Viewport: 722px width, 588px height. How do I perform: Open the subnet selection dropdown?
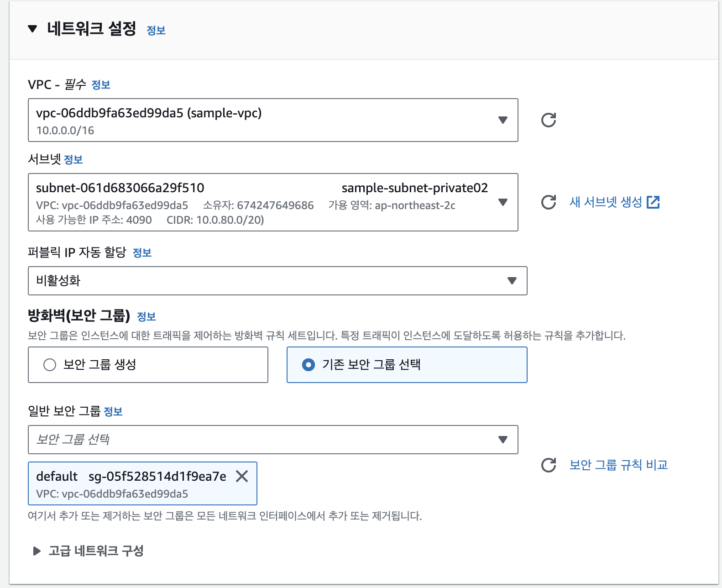(273, 202)
